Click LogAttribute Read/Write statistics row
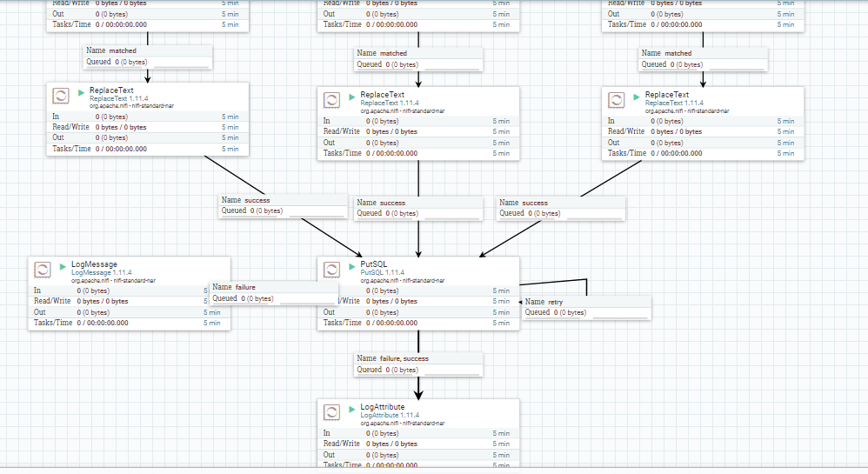Screen dimensions: 868x474 point(418,444)
